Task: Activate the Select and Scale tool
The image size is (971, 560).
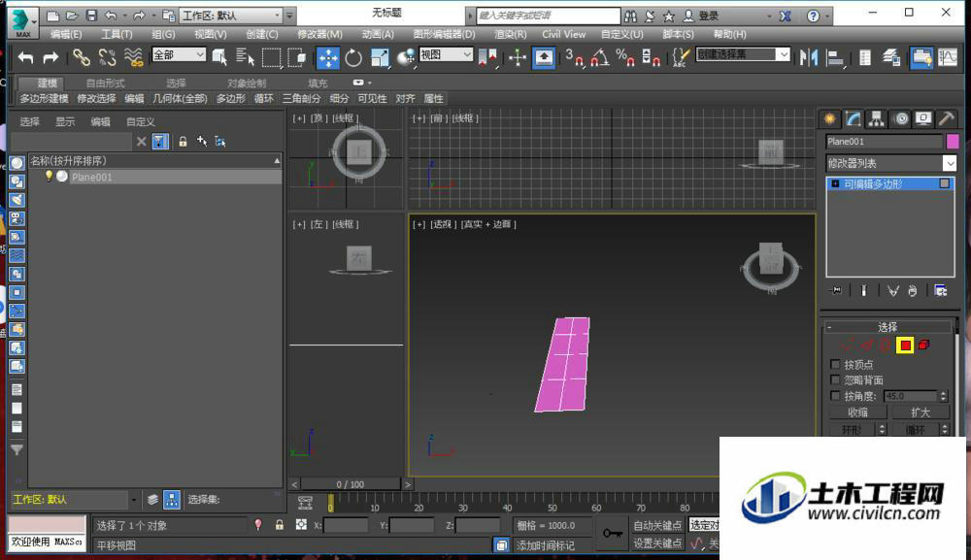Action: tap(380, 57)
